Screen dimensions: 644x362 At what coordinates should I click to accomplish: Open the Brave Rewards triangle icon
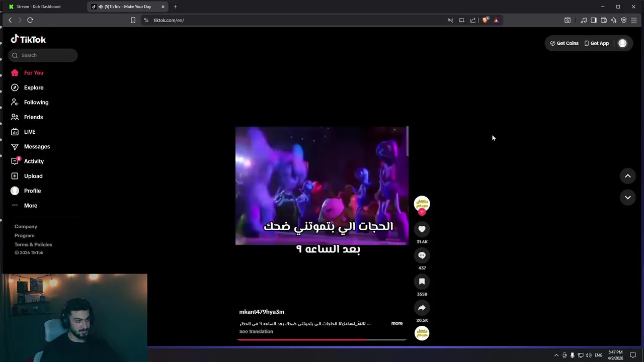coord(496,20)
